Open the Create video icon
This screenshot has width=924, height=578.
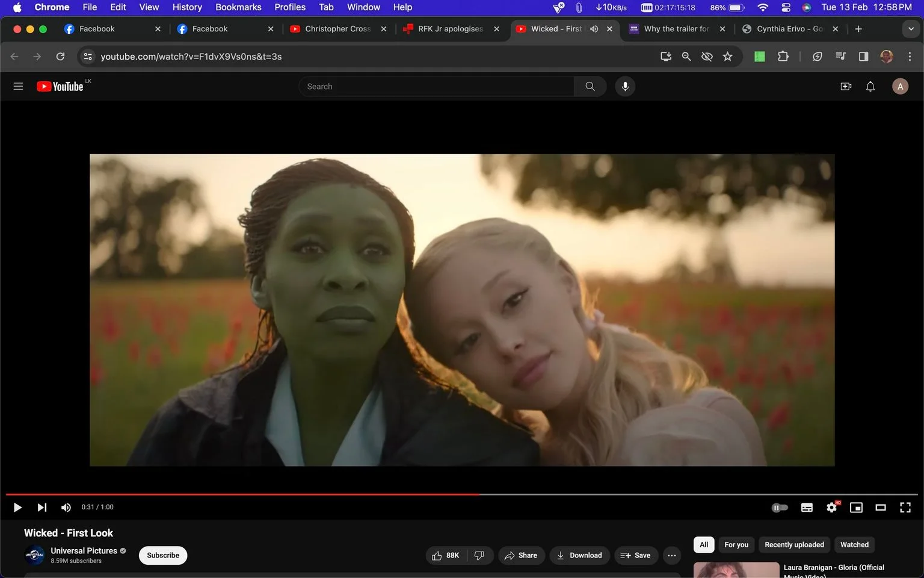(846, 86)
